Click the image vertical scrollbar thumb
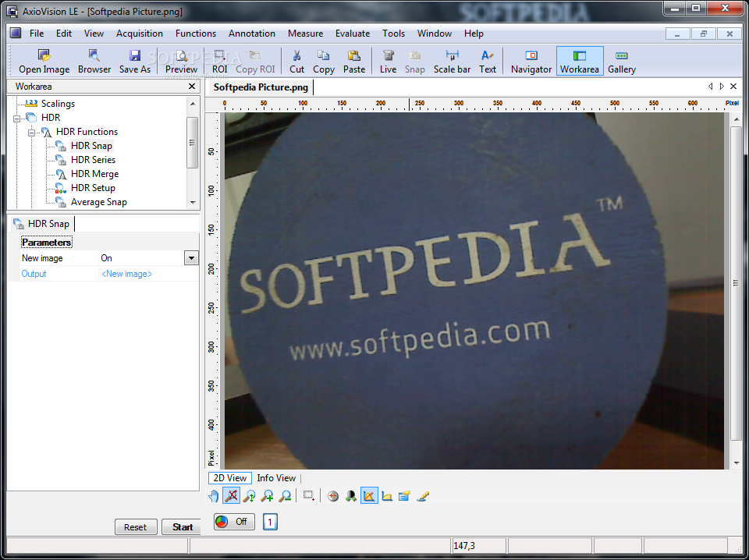Viewport: 749px width, 560px height. [x=736, y=282]
